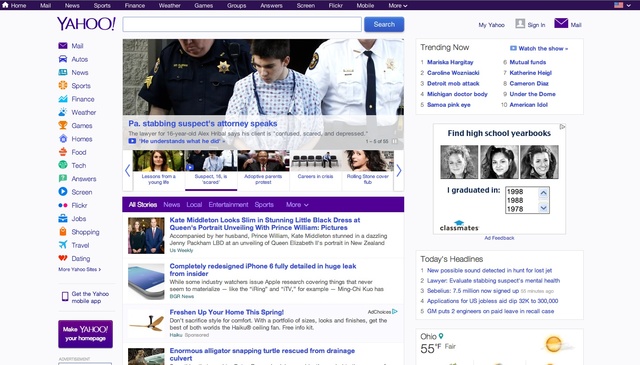640x365 pixels.
Task: Select the Local stories tab
Action: [x=194, y=205]
